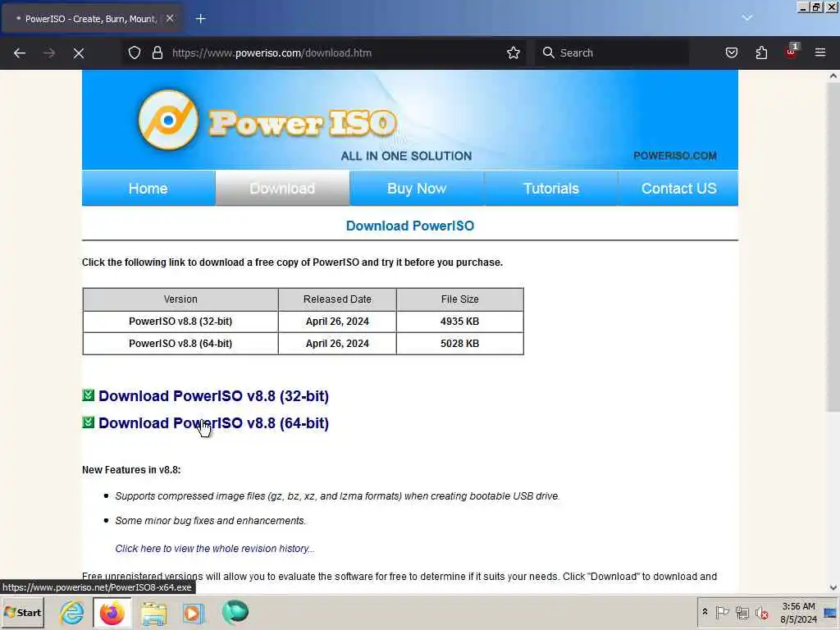Go back with the browser back arrow
Viewport: 840px width, 630px height.
pyautogui.click(x=20, y=52)
